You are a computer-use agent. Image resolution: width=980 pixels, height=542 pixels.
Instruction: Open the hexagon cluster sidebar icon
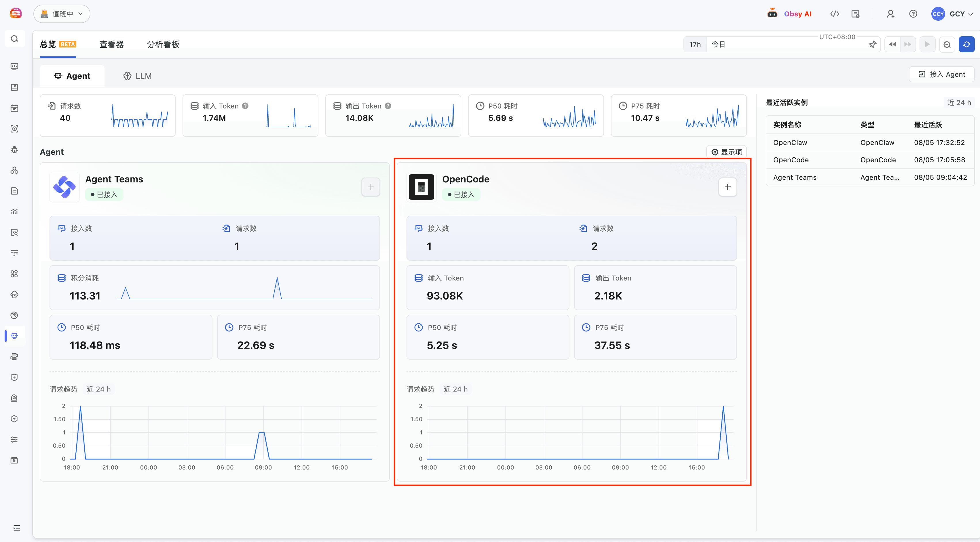pos(14,170)
